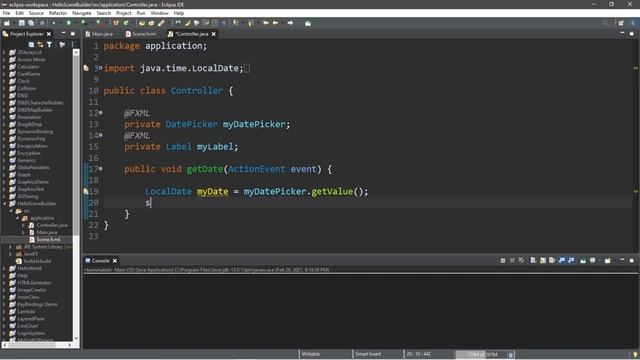Collapse the getDate method fold on line 17
This screenshot has height=360, width=640.
point(101,169)
